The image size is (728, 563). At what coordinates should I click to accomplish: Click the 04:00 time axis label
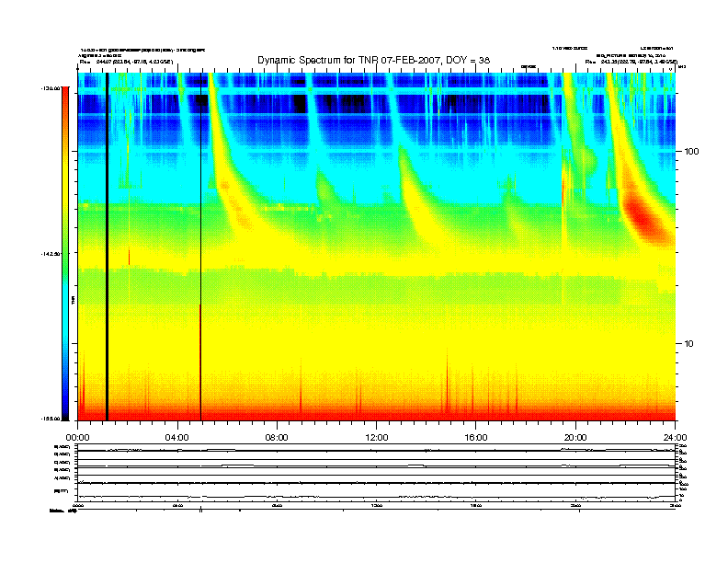177,438
